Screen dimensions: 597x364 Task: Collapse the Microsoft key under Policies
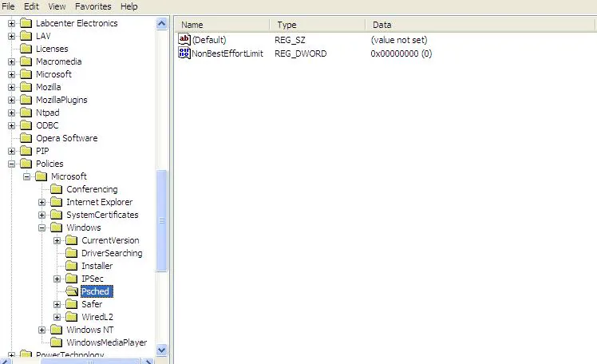(26, 176)
